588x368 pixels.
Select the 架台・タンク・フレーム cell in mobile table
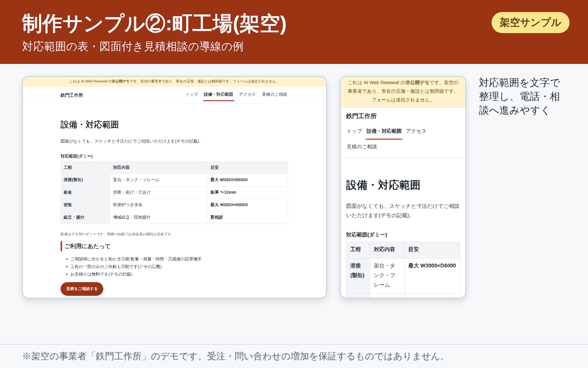point(387,276)
